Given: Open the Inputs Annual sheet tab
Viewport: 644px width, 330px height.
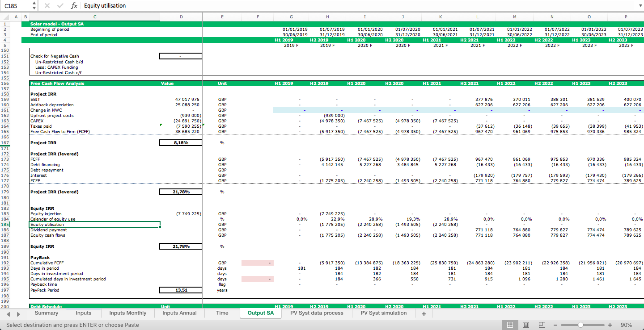Looking at the screenshot, I should tap(179, 313).
